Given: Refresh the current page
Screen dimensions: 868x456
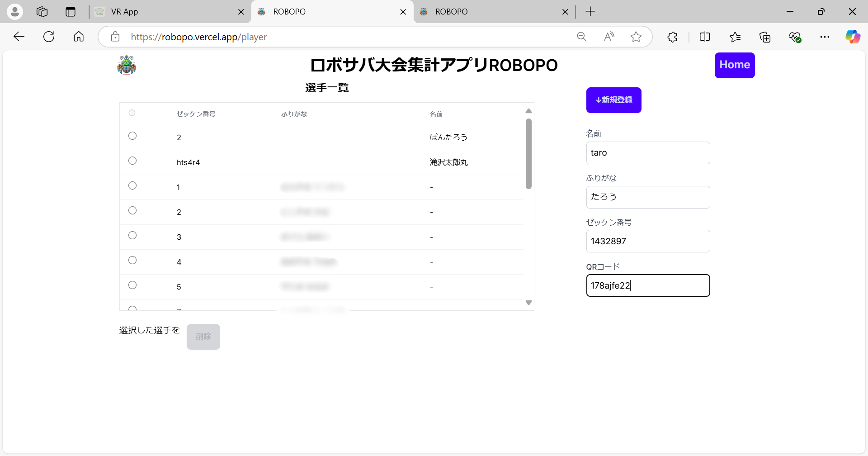Looking at the screenshot, I should [49, 37].
